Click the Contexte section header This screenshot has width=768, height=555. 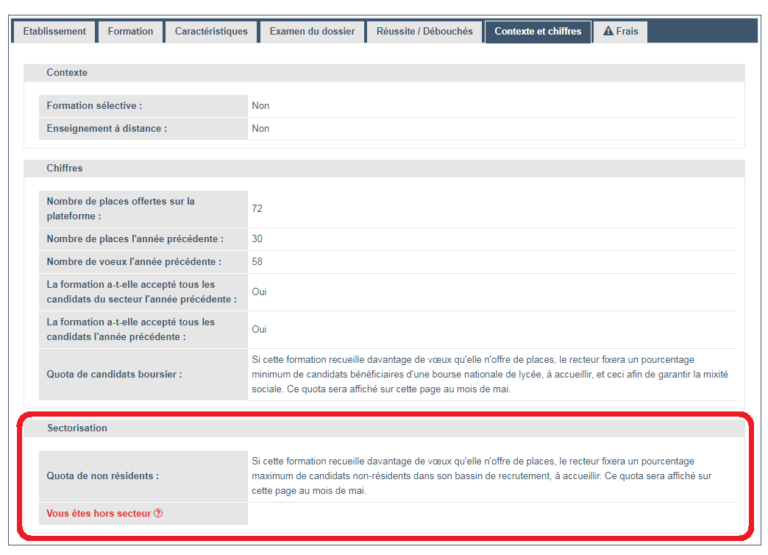[67, 73]
